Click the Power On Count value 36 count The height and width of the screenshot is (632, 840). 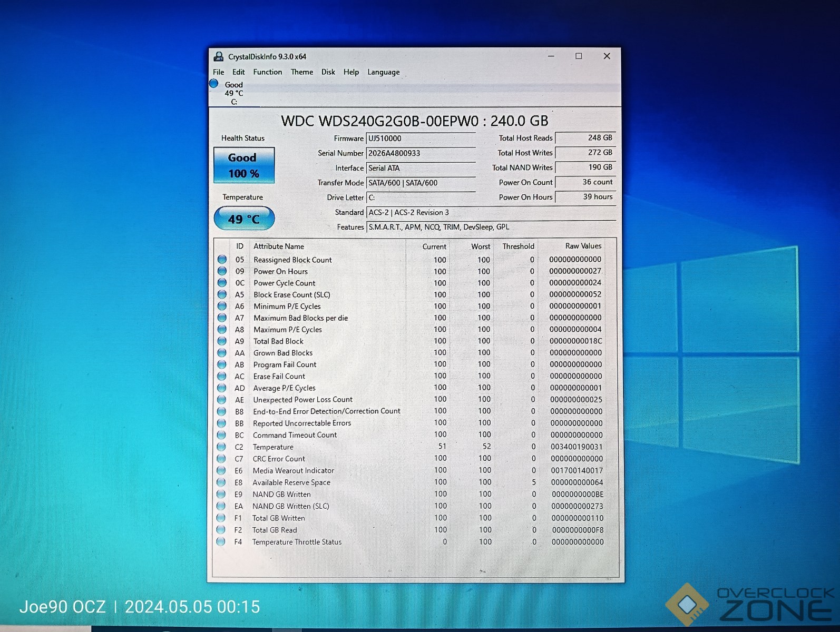pyautogui.click(x=585, y=182)
